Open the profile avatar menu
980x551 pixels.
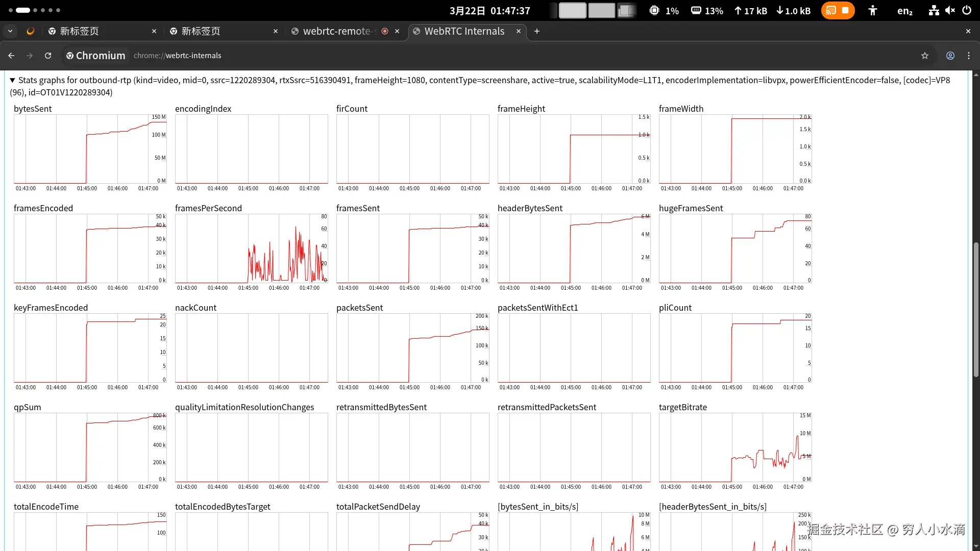click(x=950, y=56)
